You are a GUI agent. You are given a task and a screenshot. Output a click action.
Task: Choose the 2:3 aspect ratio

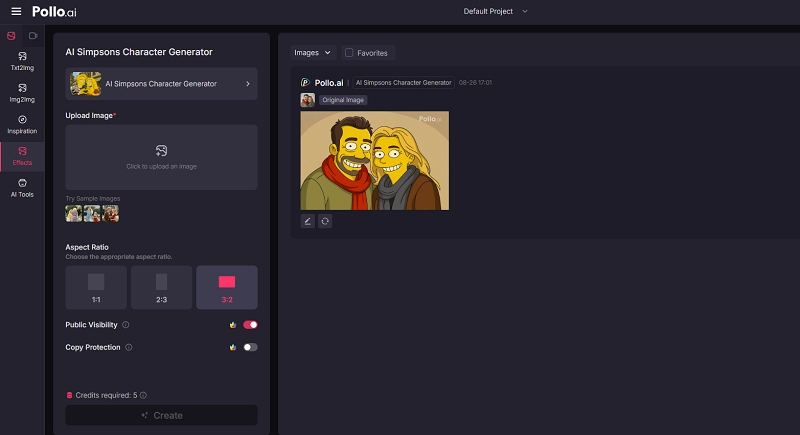(x=161, y=287)
